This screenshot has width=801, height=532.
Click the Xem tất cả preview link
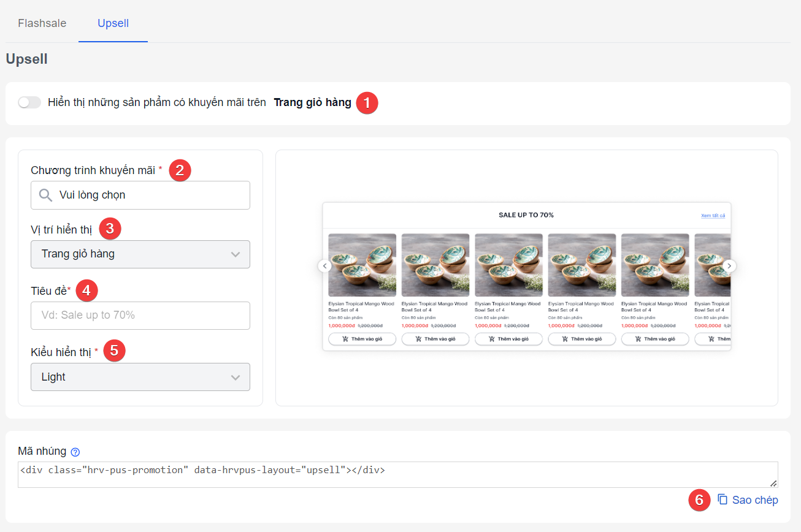point(713,216)
